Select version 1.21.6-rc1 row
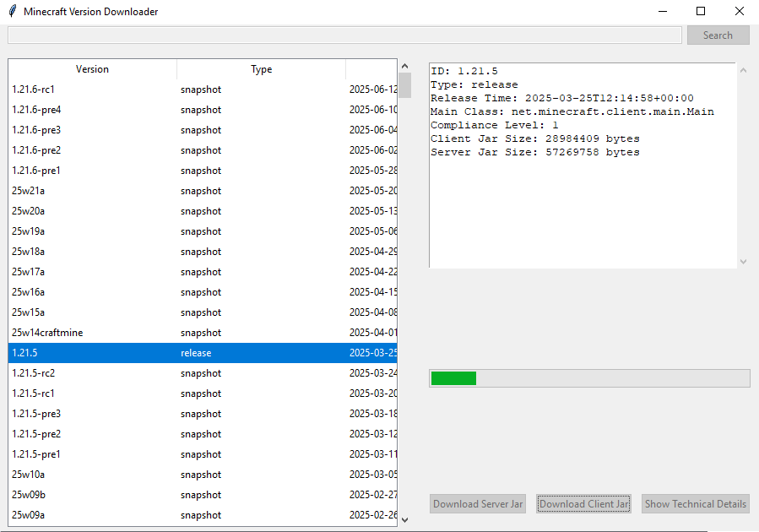Screen dimensions: 759x532 tap(203, 90)
